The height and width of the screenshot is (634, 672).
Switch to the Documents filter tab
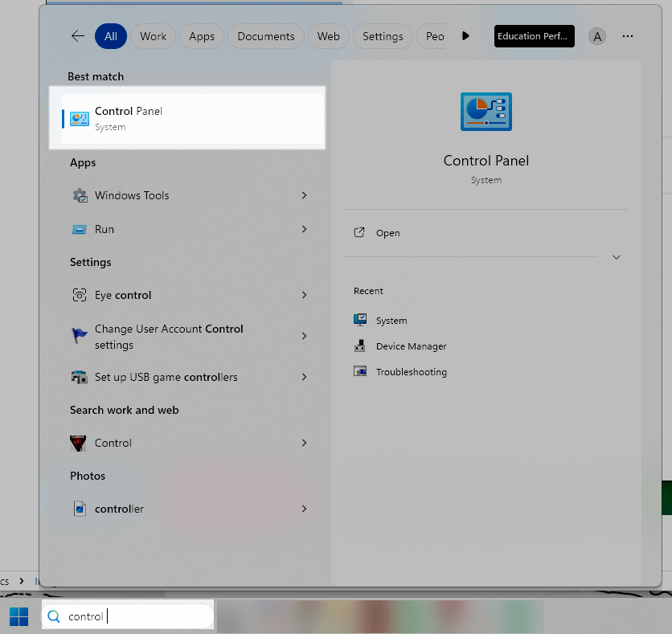tap(266, 36)
